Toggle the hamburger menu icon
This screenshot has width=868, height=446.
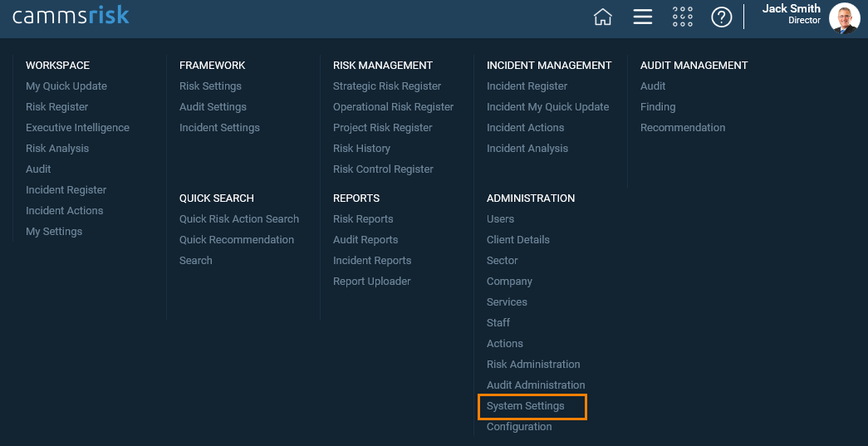[x=642, y=17]
